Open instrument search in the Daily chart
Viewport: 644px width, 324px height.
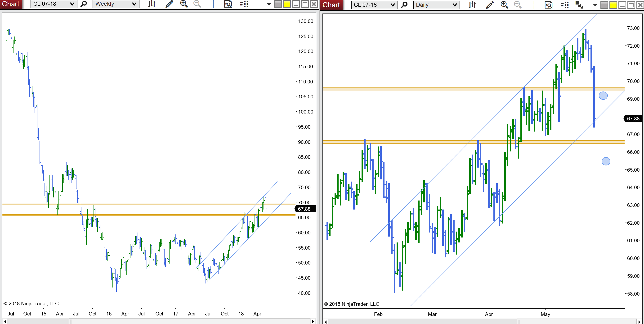(x=404, y=5)
